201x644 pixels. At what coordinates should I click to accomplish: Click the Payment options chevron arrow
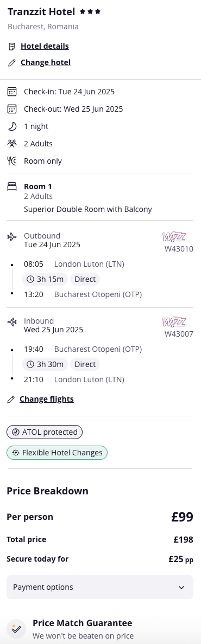pyautogui.click(x=181, y=587)
